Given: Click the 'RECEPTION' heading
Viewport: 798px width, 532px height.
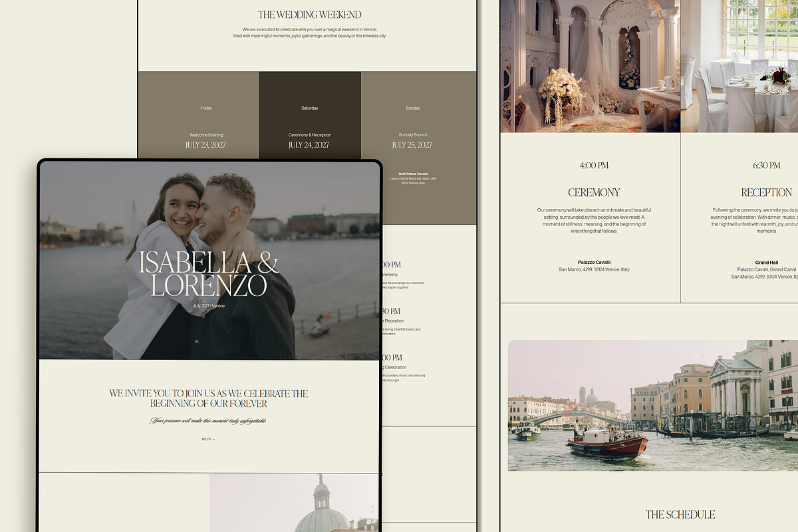Looking at the screenshot, I should point(767,193).
